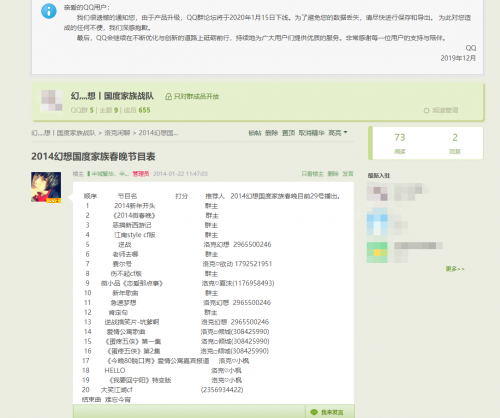Click the 删除 link in the thread toolbar
Viewport: 500px width, 418px height.
271,133
